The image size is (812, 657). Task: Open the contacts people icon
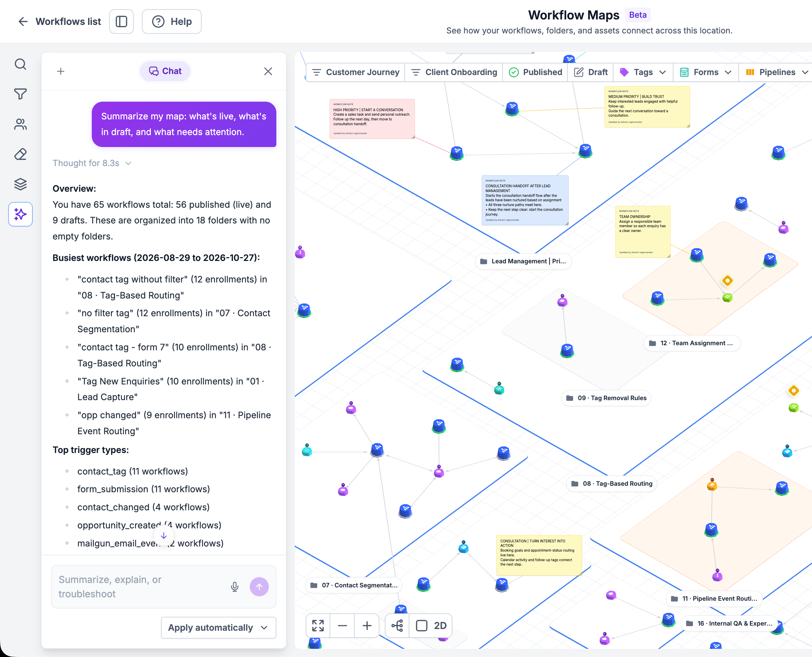[20, 124]
